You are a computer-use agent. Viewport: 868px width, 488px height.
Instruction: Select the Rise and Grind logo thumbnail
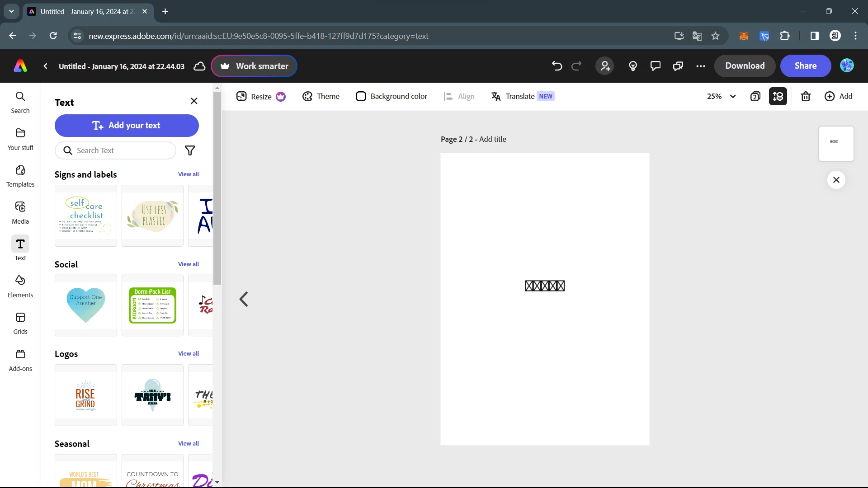click(85, 395)
